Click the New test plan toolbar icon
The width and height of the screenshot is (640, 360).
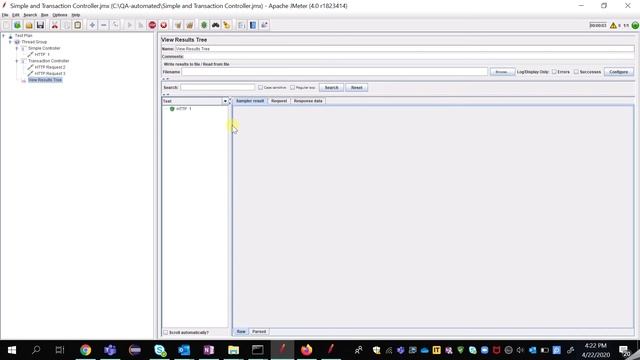[6, 25]
